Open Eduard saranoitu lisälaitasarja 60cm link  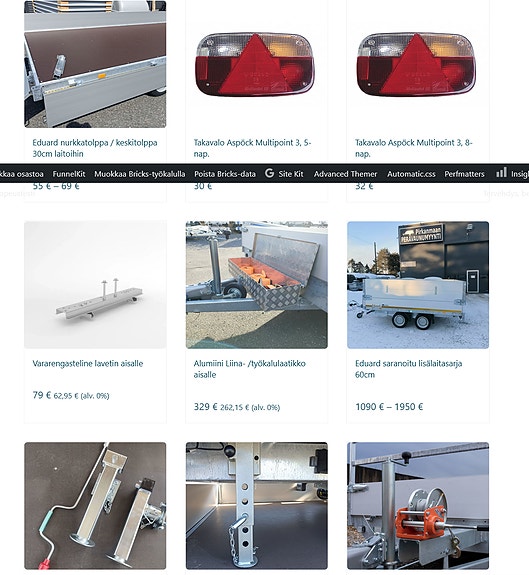[408, 369]
